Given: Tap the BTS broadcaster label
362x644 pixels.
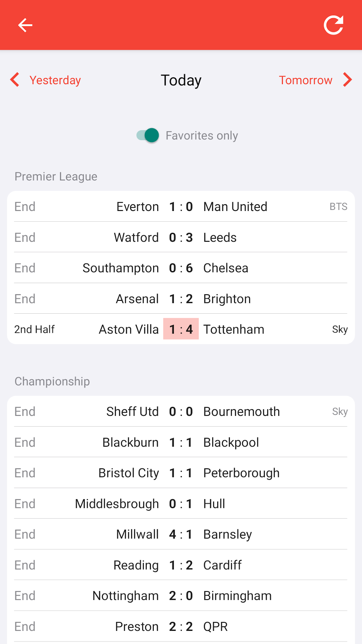Looking at the screenshot, I should (x=338, y=207).
